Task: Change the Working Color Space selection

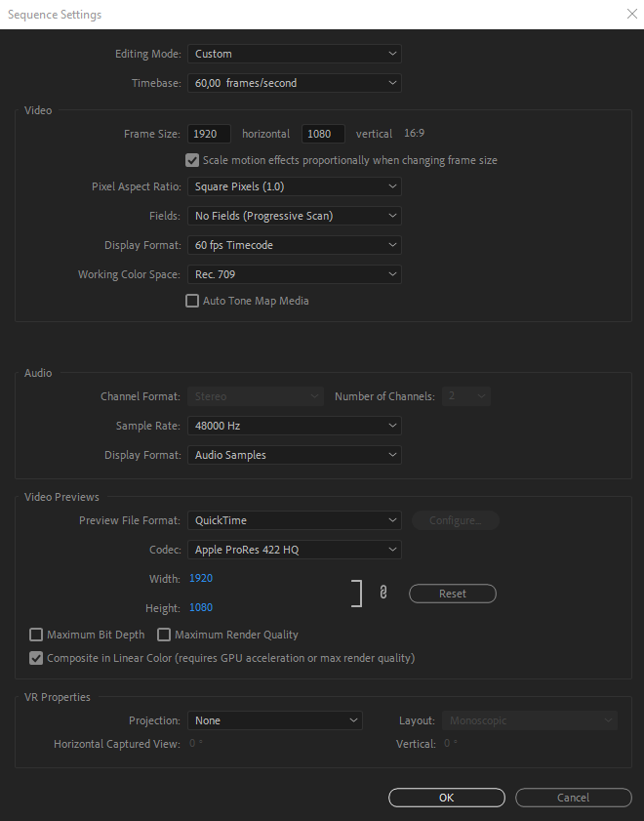Action: click(x=295, y=273)
